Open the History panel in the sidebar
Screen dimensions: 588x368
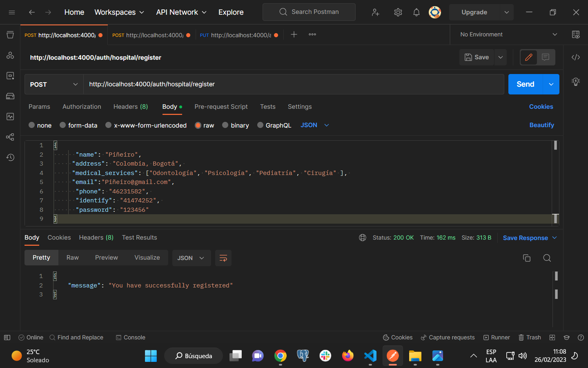(x=10, y=157)
